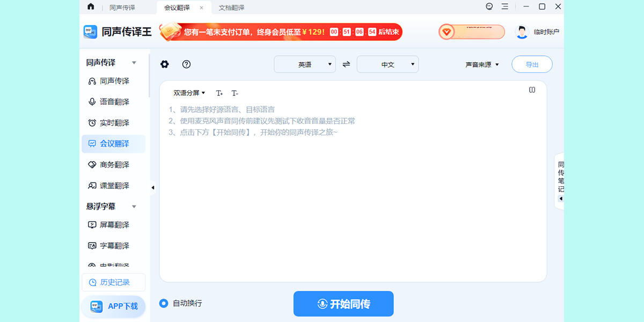This screenshot has height=322, width=644.
Task: Click the headphones icon beside 同声传译
Action: click(x=92, y=81)
